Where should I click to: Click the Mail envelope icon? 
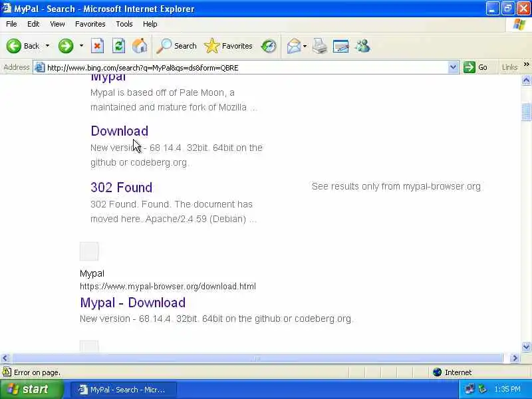coord(294,46)
